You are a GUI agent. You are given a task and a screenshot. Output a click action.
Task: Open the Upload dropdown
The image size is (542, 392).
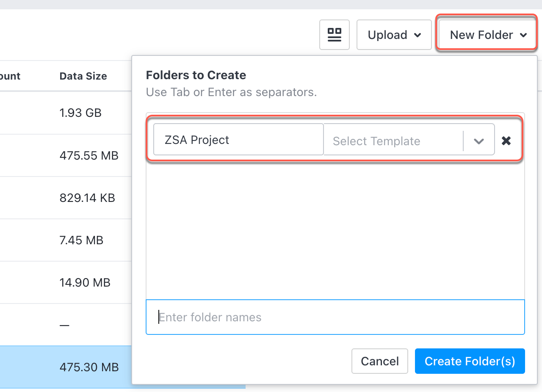pos(394,35)
